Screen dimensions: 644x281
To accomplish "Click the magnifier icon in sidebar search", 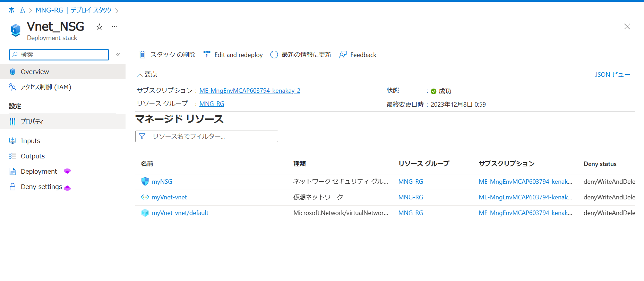I will tap(15, 55).
